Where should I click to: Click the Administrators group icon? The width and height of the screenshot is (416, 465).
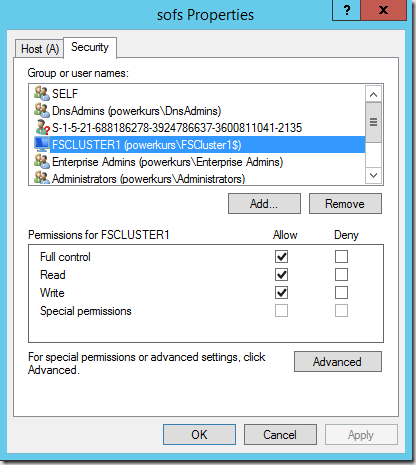(42, 178)
